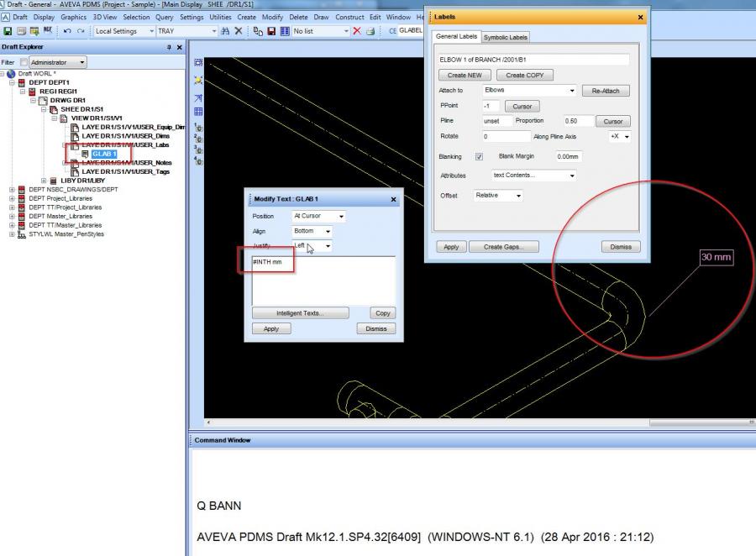Click the Intelligent Texts button
The width and height of the screenshot is (756, 556).
pyautogui.click(x=301, y=313)
